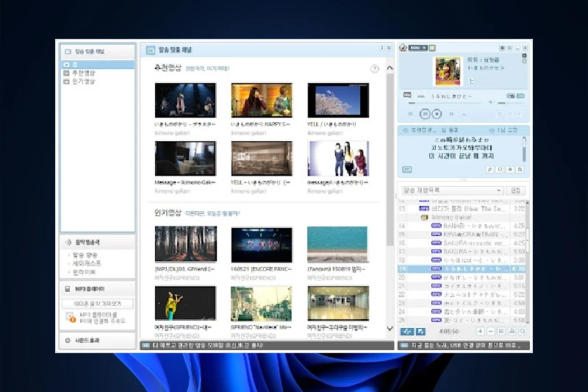
Task: Select the HANABI track row
Action: pos(462,226)
